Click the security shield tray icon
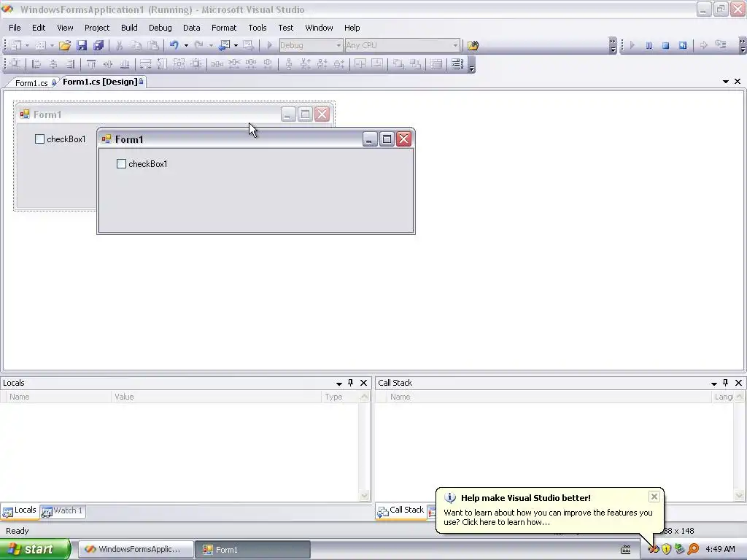 click(666, 549)
